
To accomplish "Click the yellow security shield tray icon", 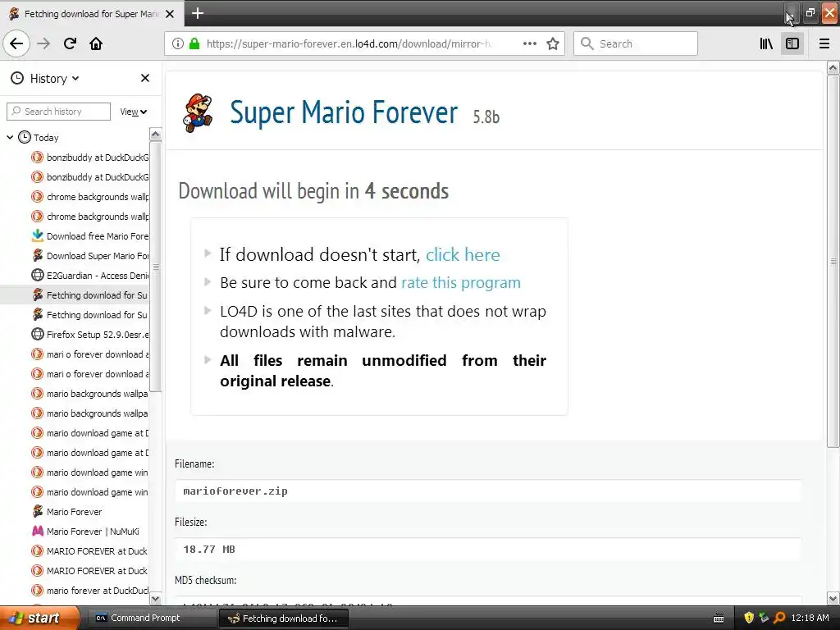I will (x=749, y=618).
